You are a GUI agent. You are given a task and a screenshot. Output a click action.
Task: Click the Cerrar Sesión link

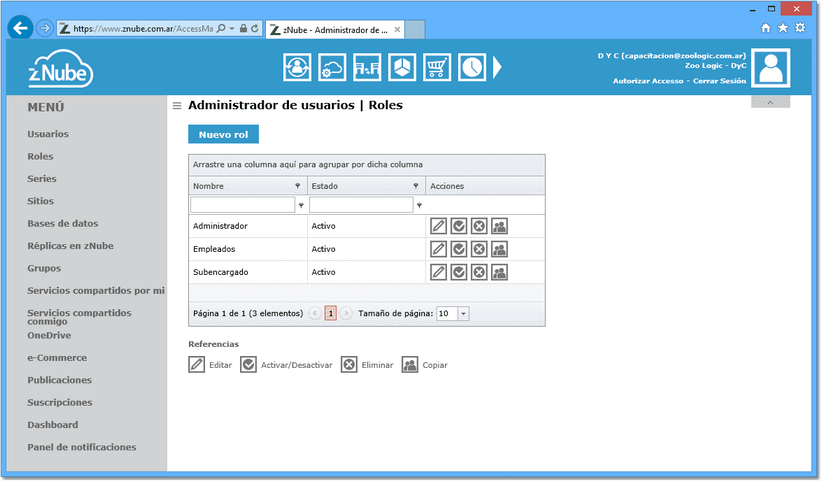click(719, 81)
